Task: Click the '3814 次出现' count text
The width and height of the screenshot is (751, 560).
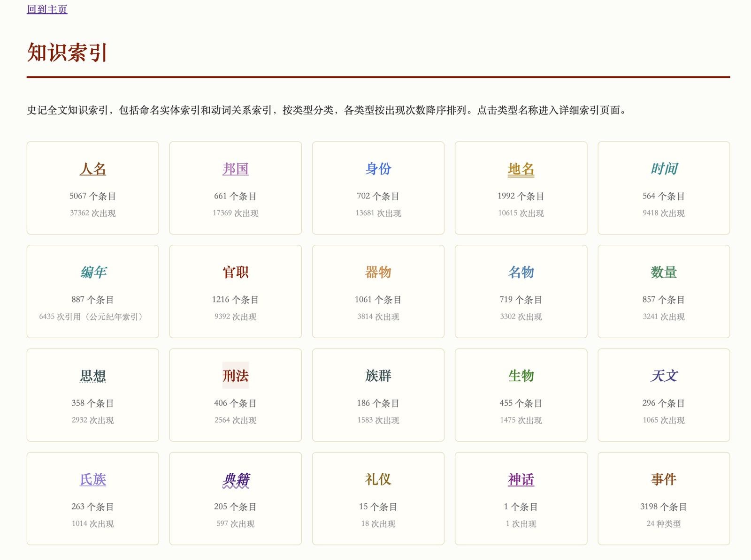Action: click(378, 317)
